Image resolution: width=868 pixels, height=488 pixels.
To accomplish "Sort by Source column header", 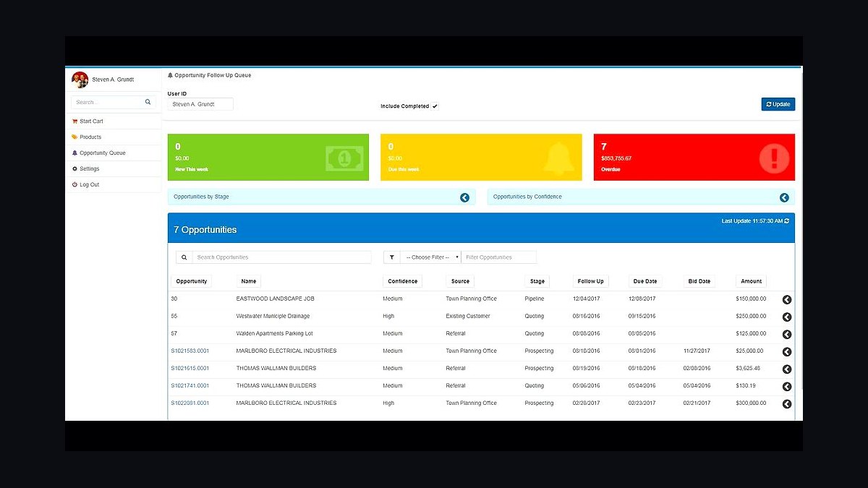I will tap(460, 281).
